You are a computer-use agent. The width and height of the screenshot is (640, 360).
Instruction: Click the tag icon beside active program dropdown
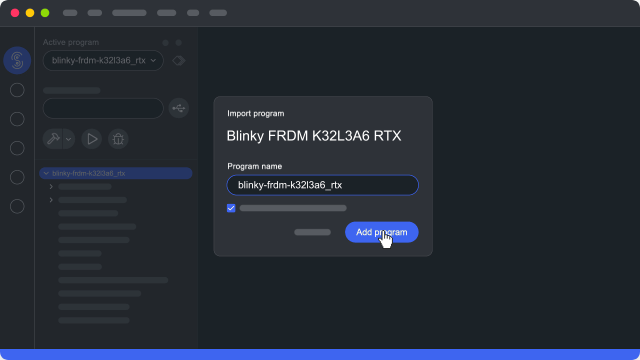pos(179,60)
